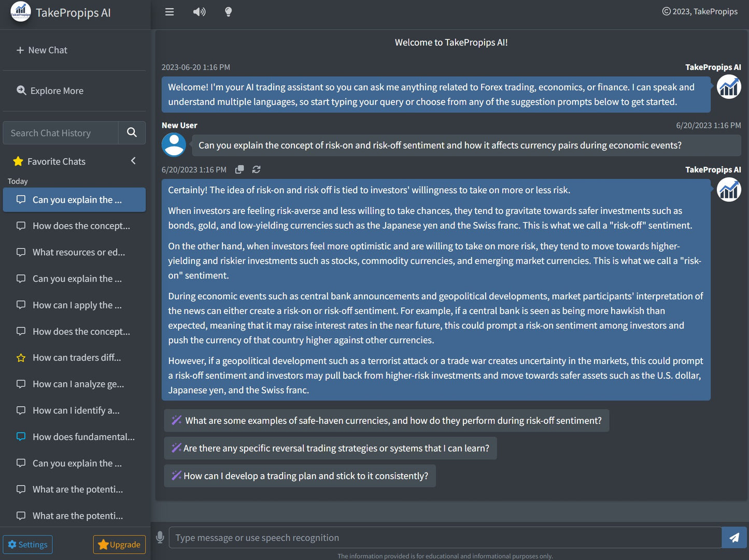Click the message input field
749x560 pixels.
(x=445, y=538)
